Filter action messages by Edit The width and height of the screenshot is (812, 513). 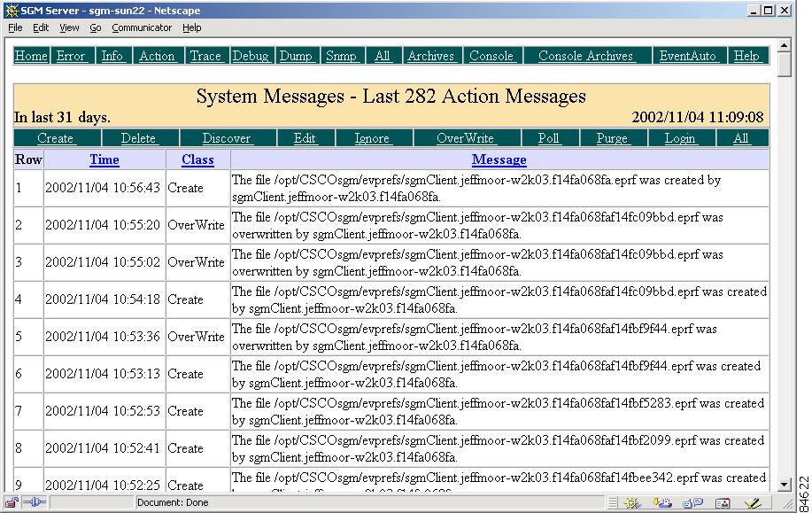305,138
